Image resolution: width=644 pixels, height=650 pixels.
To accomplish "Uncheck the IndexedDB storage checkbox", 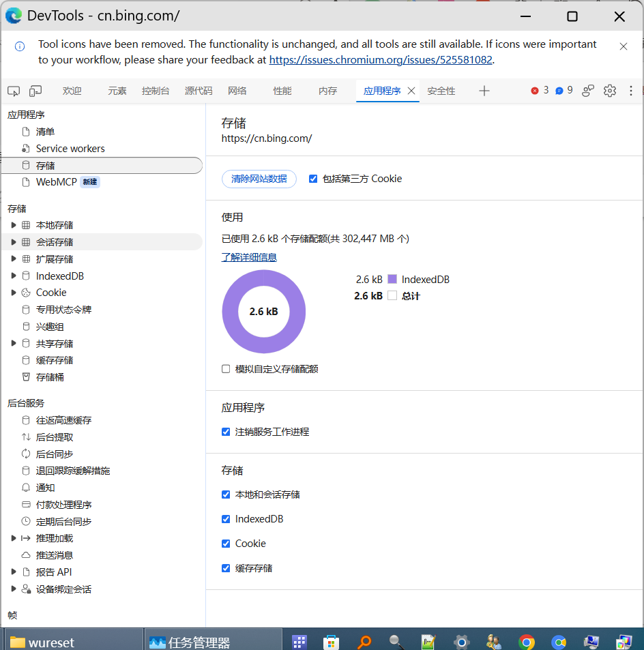I will [226, 519].
